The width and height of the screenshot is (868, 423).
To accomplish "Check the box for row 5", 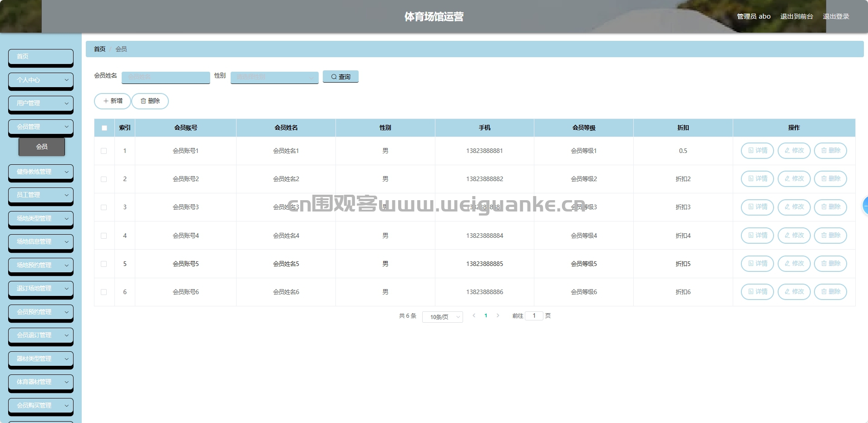I will pos(104,264).
